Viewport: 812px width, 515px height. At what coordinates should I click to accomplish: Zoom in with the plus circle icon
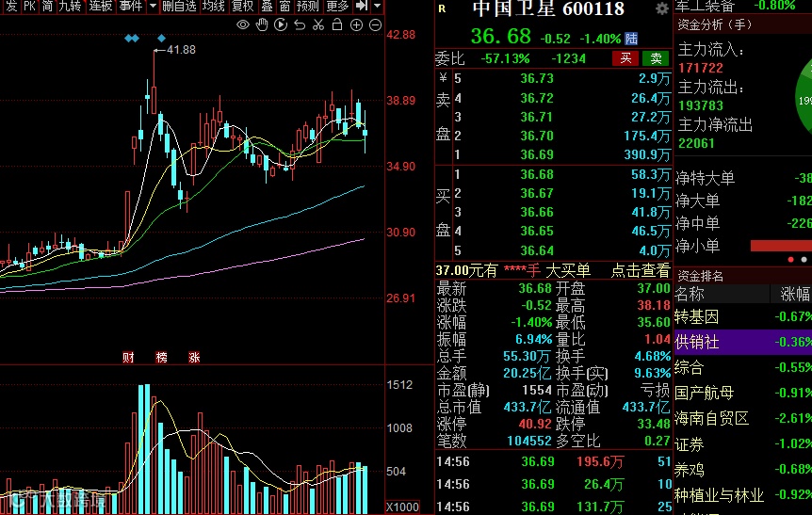click(x=356, y=24)
